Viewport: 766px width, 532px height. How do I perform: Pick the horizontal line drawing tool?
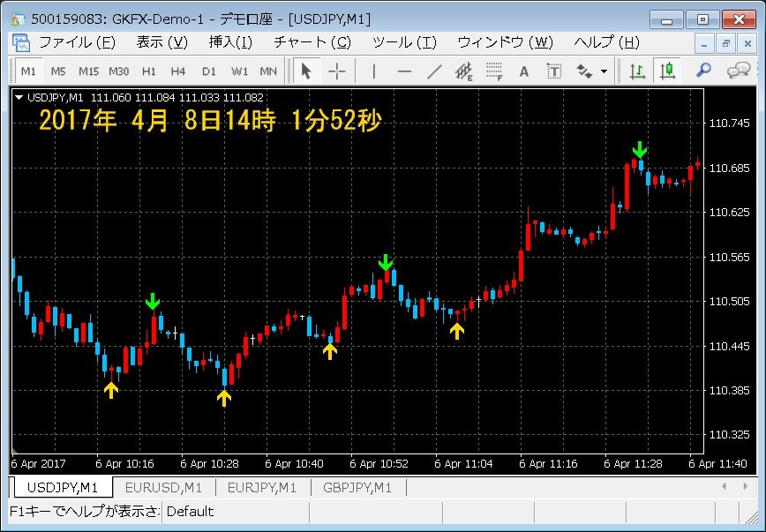(404, 71)
